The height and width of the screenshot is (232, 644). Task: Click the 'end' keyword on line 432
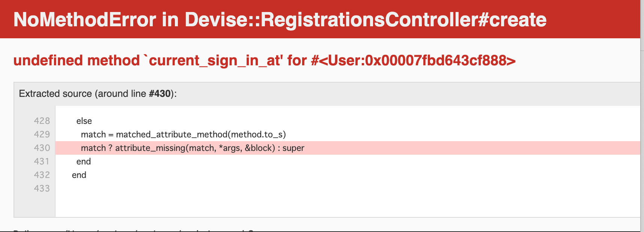[x=79, y=175]
